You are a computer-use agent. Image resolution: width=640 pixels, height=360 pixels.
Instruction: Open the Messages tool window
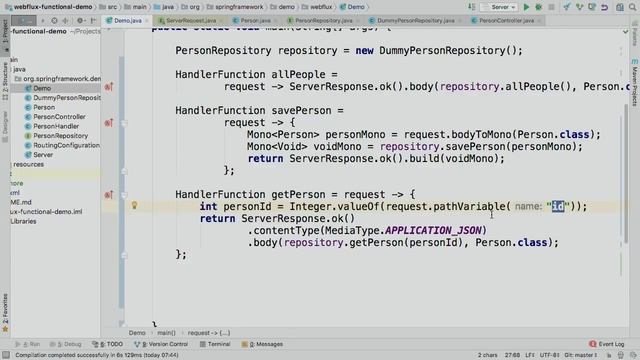pyautogui.click(x=262, y=344)
